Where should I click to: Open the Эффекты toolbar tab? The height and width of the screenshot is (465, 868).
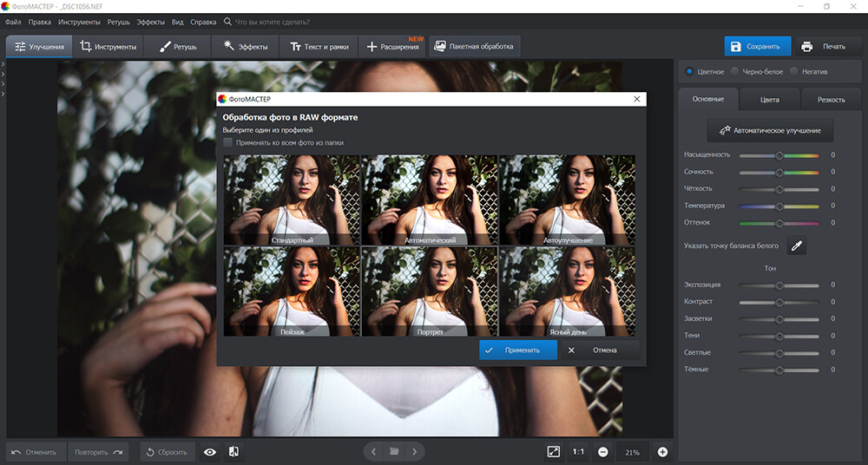coord(246,47)
